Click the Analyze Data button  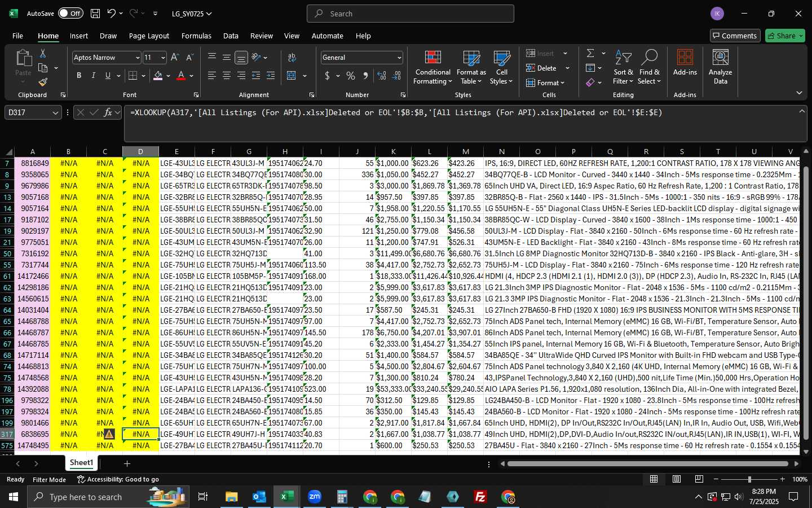coord(720,67)
